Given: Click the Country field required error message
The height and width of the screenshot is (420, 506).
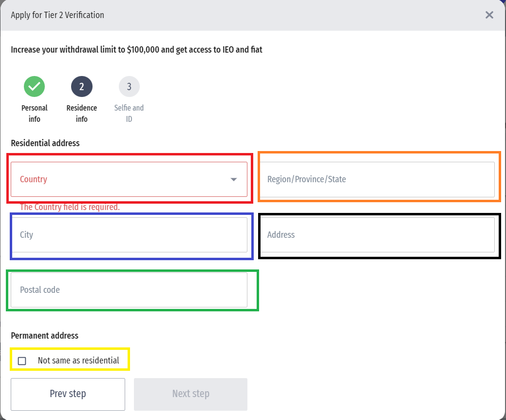Looking at the screenshot, I should 70,207.
